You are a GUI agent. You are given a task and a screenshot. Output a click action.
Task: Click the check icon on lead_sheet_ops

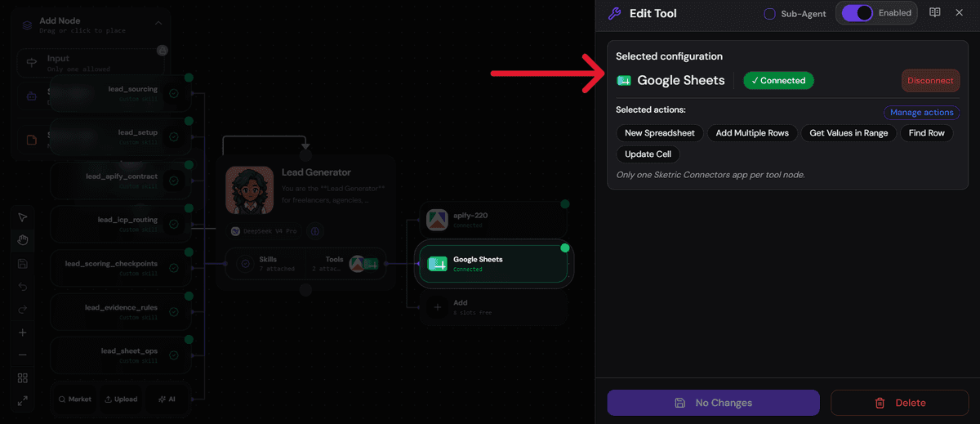[174, 355]
